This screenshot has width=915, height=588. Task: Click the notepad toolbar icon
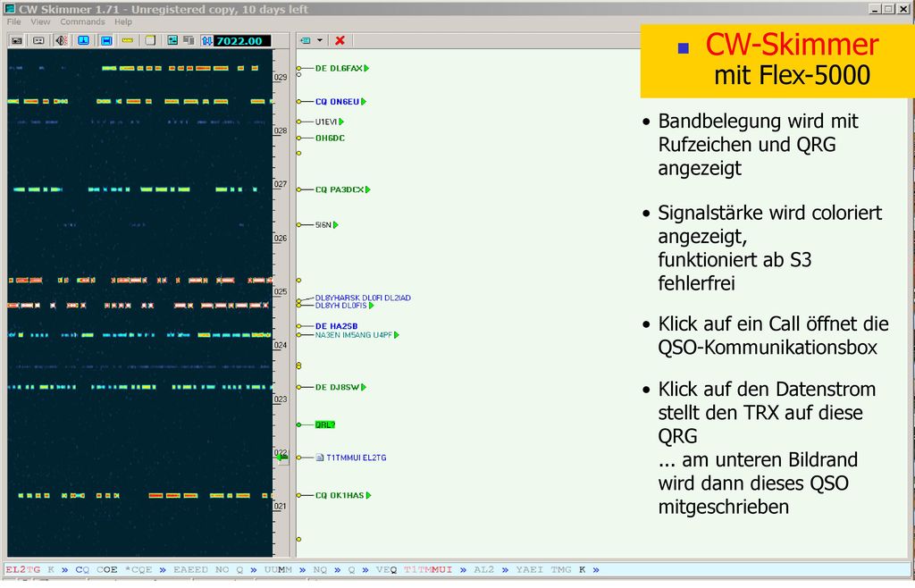point(150,40)
